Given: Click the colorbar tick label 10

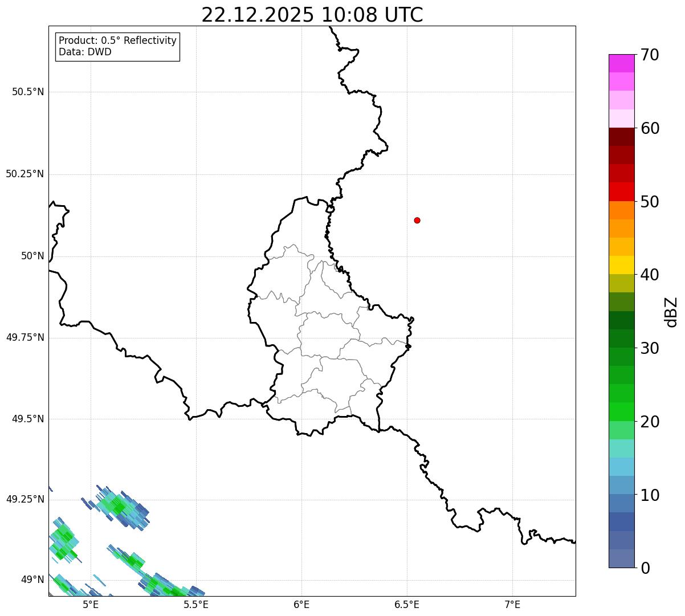Looking at the screenshot, I should click(650, 495).
